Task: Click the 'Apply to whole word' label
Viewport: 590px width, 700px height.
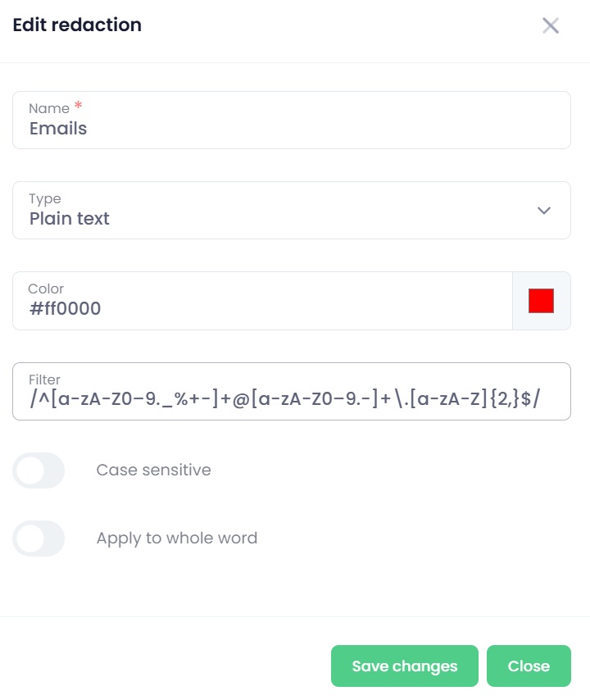Action: coord(177,539)
